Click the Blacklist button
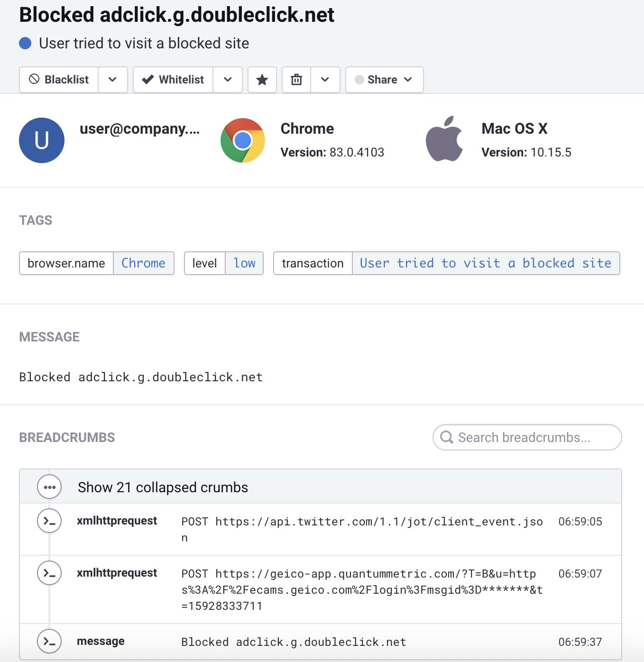The height and width of the screenshot is (662, 644). click(x=59, y=80)
